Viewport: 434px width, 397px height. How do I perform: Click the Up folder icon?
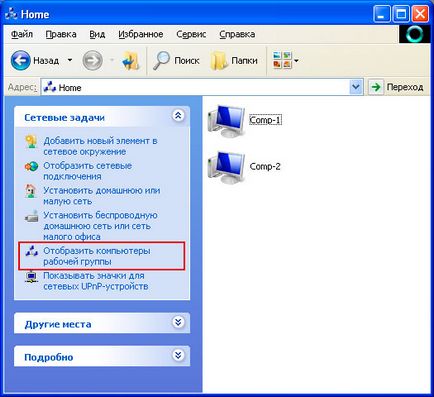tap(131, 60)
